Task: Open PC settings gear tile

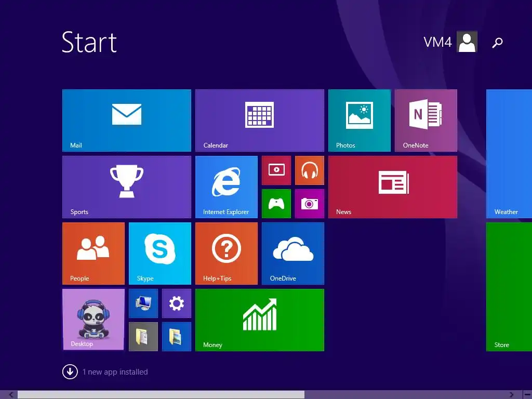Action: 177,303
